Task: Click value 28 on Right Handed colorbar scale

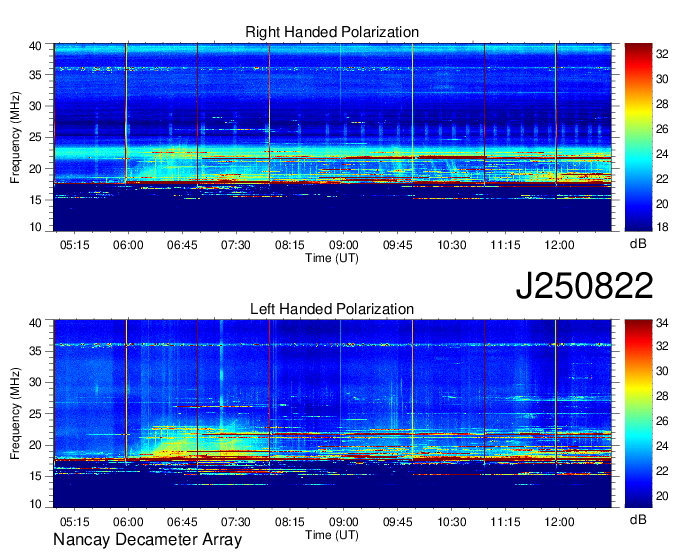Action: (662, 104)
